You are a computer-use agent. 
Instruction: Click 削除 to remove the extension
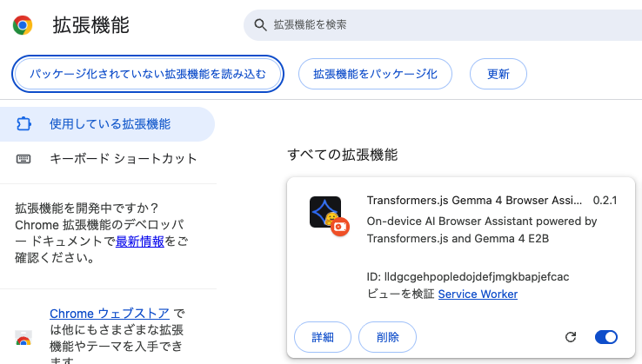(387, 337)
